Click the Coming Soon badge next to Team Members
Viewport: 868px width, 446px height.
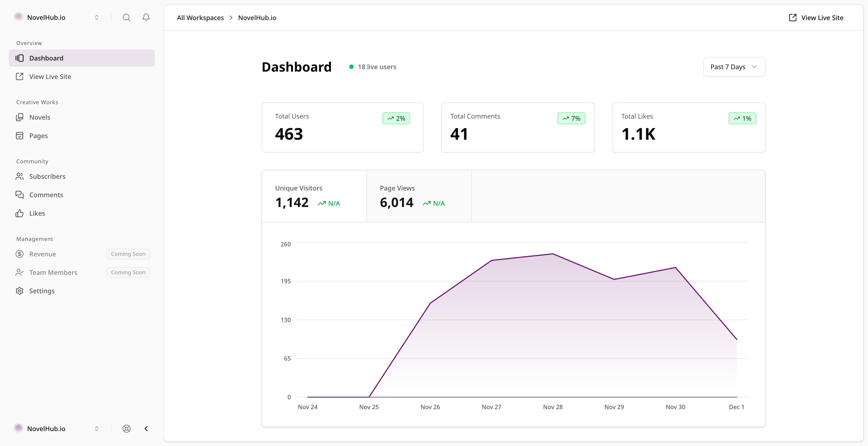(x=128, y=272)
